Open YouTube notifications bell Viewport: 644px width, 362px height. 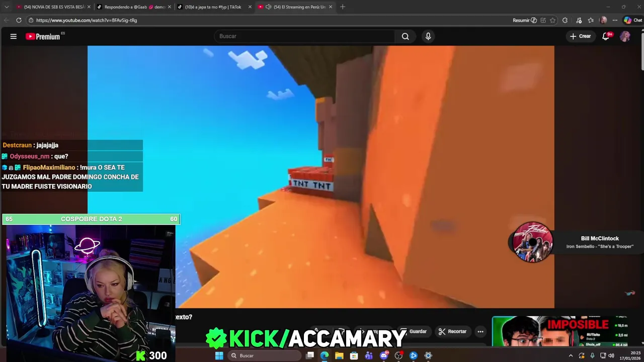tap(606, 36)
